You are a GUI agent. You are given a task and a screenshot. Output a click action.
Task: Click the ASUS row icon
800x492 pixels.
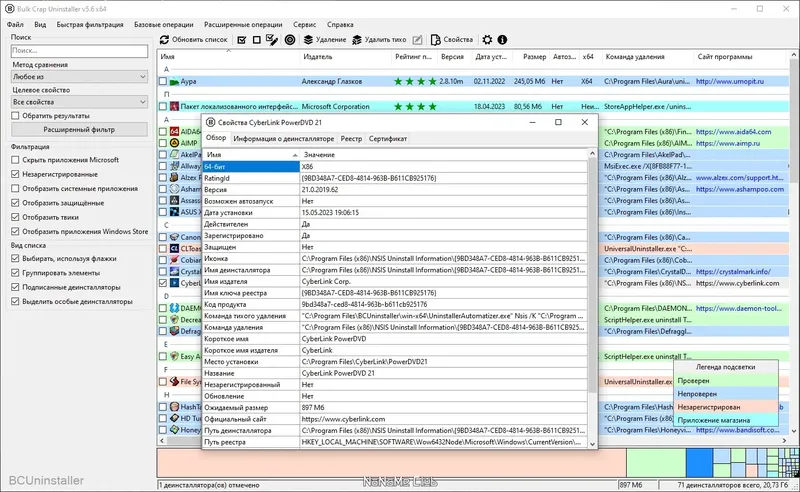coord(174,211)
